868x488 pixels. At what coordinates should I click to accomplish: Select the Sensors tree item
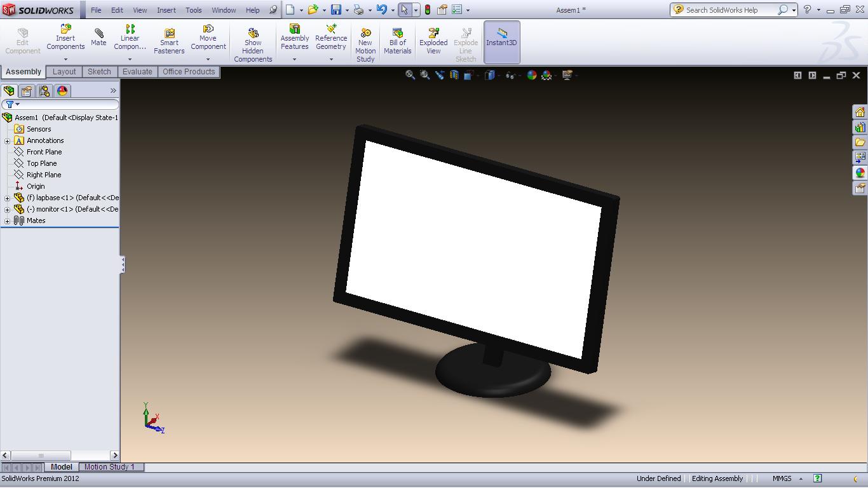click(x=38, y=129)
